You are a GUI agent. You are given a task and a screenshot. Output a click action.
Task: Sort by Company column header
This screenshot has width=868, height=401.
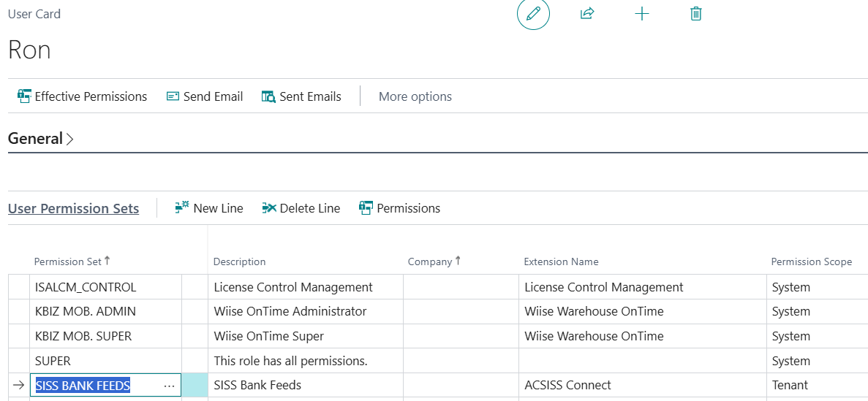pos(429,261)
